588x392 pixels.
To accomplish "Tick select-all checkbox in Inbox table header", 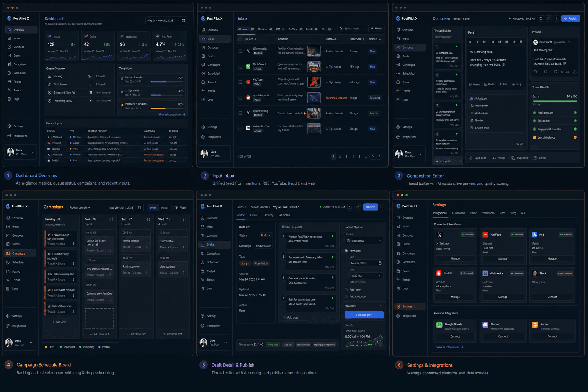I will [240, 39].
